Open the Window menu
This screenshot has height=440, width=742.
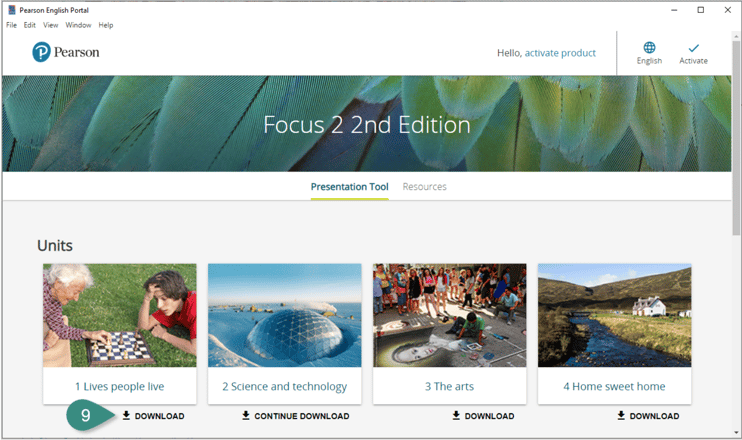[78, 25]
